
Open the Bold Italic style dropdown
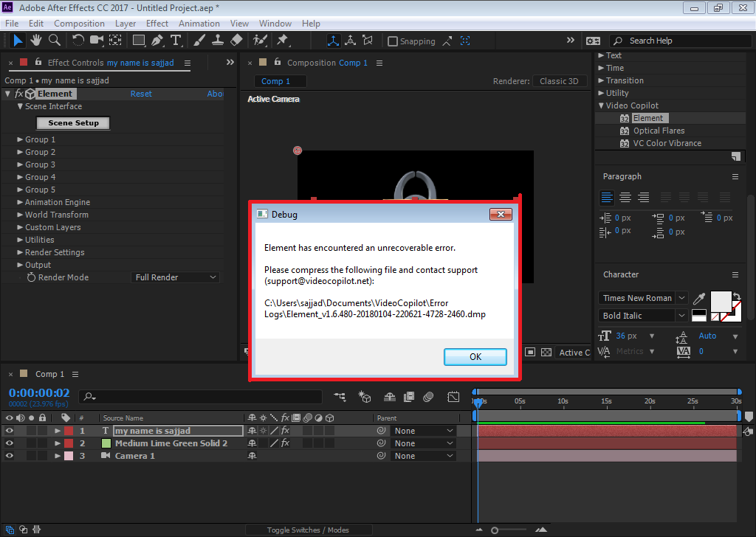643,316
